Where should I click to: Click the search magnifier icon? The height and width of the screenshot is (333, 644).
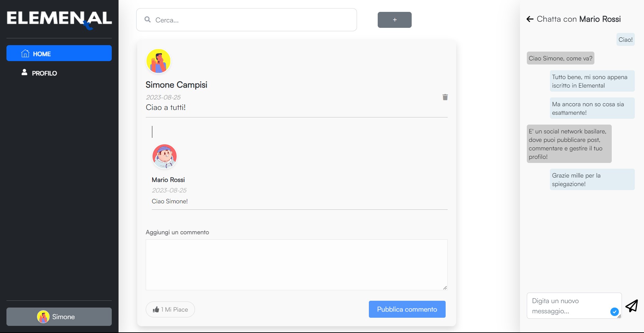(x=147, y=20)
